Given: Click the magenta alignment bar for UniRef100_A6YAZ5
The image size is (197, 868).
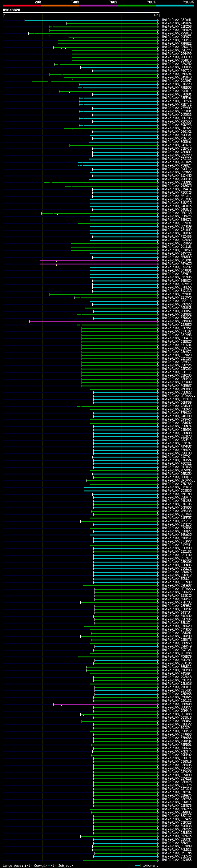Looking at the screenshot, I should click(99, 264).
